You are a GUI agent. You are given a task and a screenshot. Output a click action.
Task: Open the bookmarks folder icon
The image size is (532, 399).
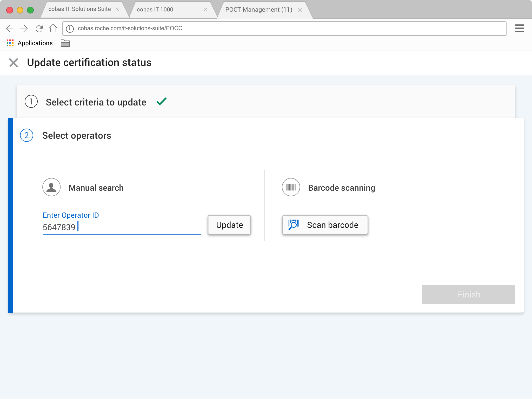[x=65, y=43]
